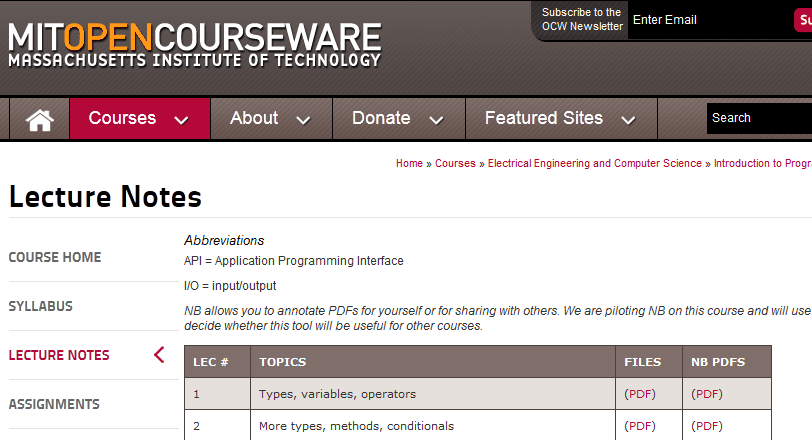Viewport: 812px width, 440px height.
Task: Open NB PDF for lecture 1
Action: [x=706, y=394]
